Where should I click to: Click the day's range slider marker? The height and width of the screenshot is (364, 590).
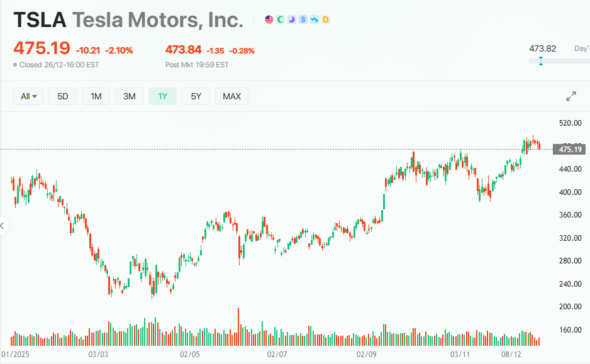coord(540,60)
